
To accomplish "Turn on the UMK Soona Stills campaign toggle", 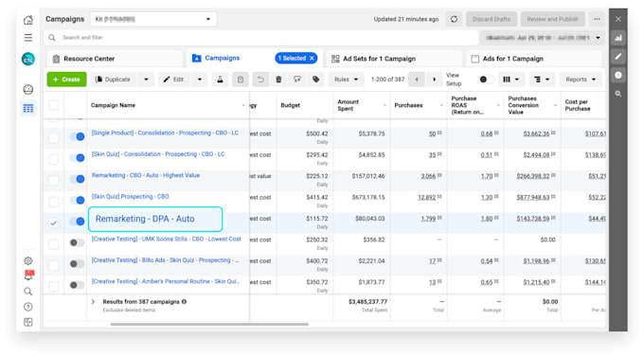I will (x=77, y=242).
